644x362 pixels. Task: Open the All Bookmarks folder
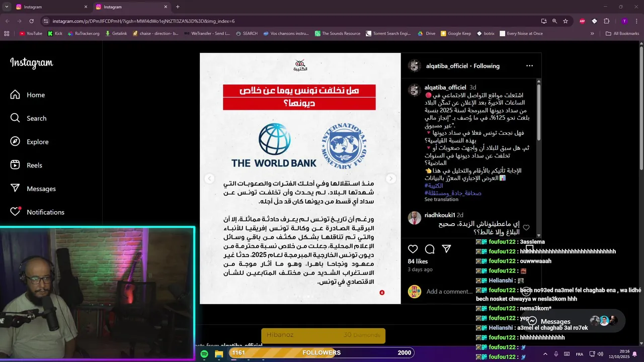(622, 34)
